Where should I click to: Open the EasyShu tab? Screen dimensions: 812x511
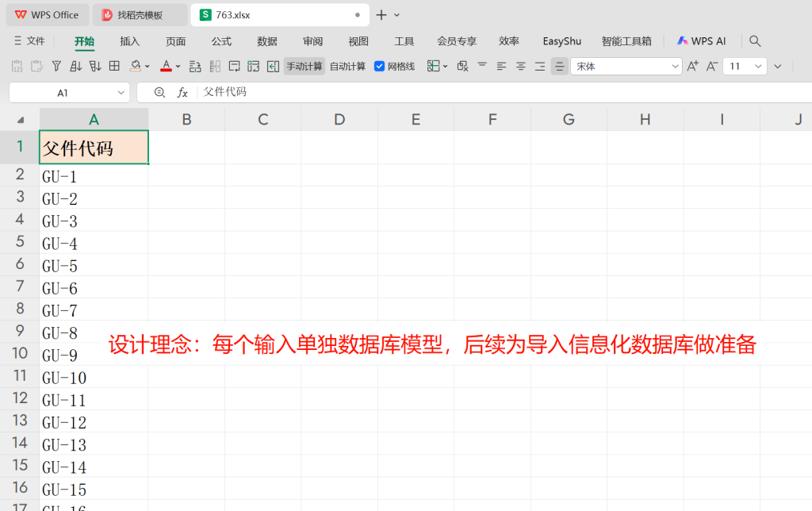[562, 41]
